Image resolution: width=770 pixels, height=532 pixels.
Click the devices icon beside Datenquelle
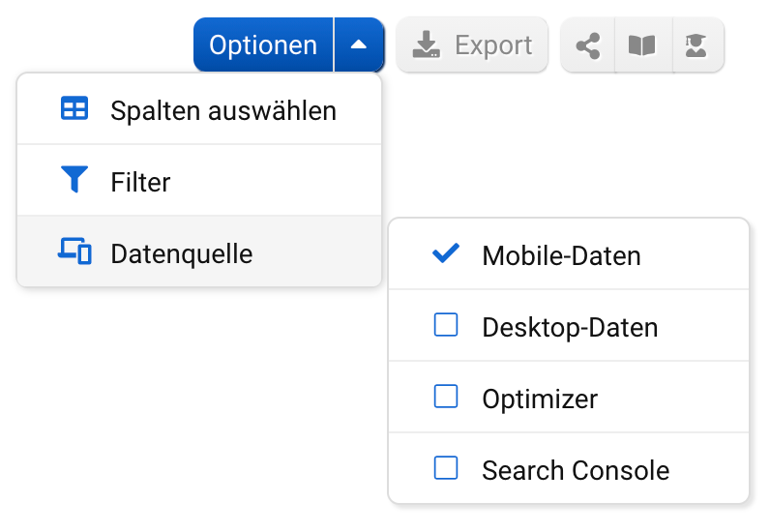[x=74, y=251]
